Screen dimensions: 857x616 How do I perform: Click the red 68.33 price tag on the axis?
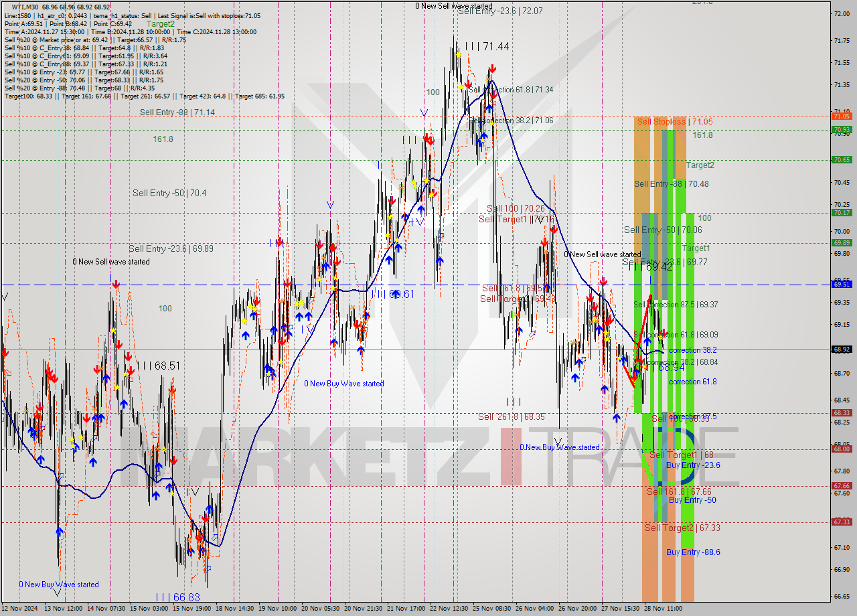(842, 412)
